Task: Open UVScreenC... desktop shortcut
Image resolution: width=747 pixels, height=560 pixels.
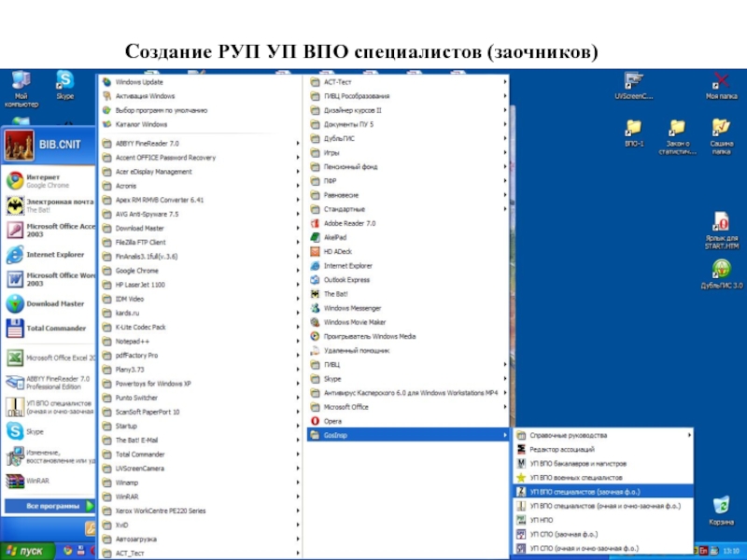Action: click(x=634, y=86)
